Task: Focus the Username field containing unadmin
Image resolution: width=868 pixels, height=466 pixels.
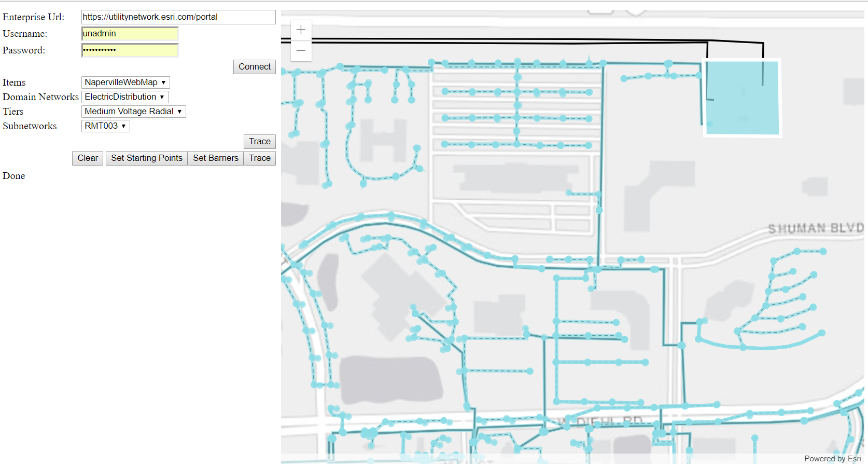Action: coord(130,34)
